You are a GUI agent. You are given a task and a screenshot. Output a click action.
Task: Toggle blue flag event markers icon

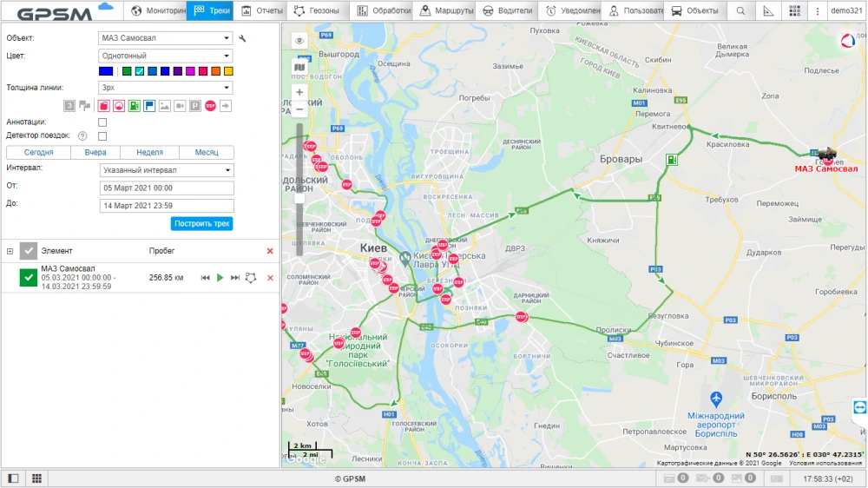(x=149, y=106)
